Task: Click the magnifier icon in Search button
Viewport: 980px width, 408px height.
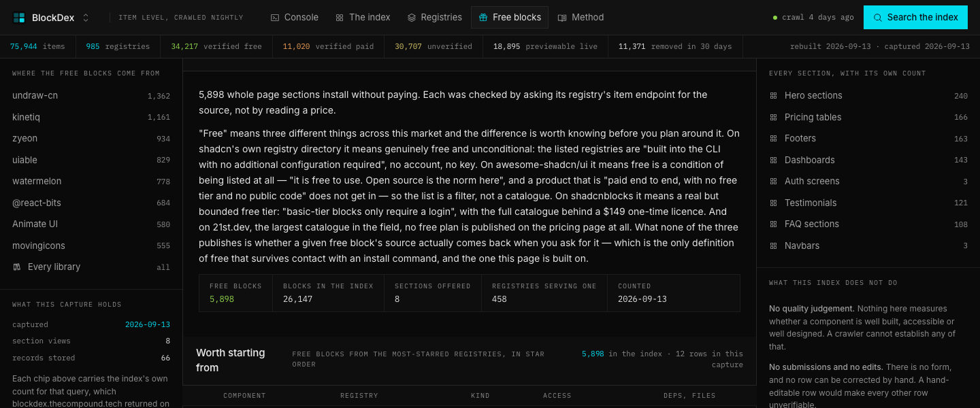Action: coord(878,18)
